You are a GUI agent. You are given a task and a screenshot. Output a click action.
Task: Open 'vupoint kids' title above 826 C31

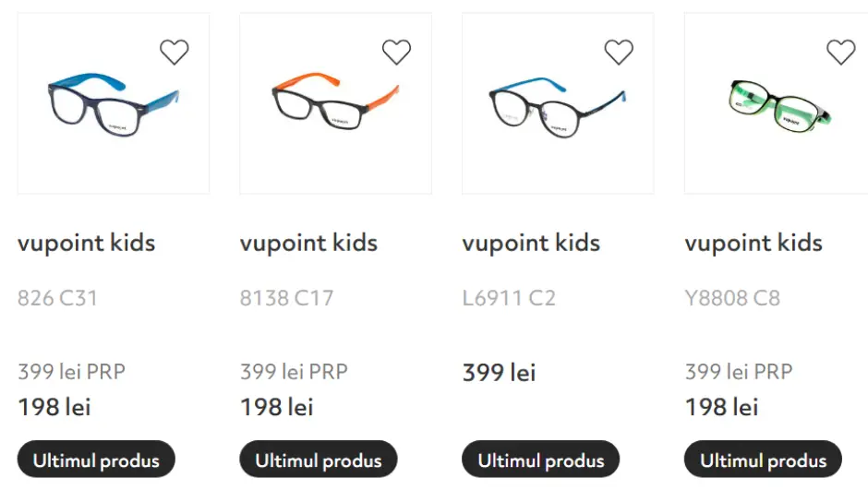tap(86, 244)
